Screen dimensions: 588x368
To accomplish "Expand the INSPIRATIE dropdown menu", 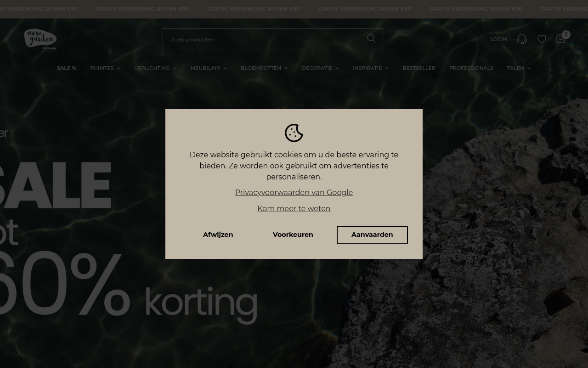I will pyautogui.click(x=371, y=68).
